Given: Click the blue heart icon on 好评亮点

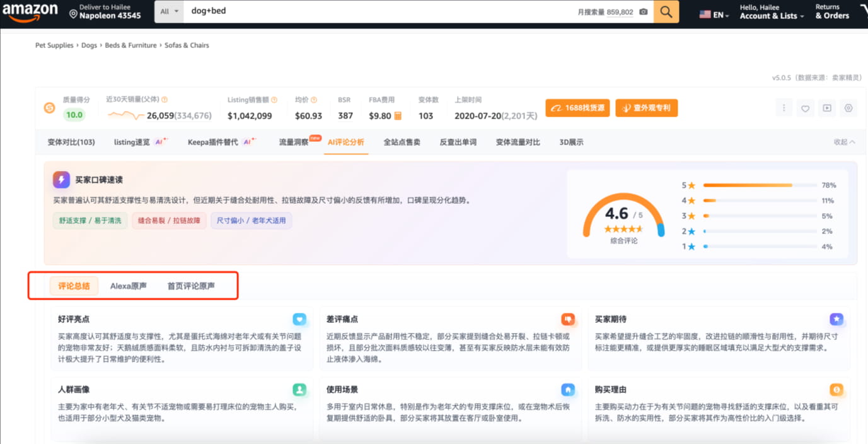Looking at the screenshot, I should click(x=299, y=319).
